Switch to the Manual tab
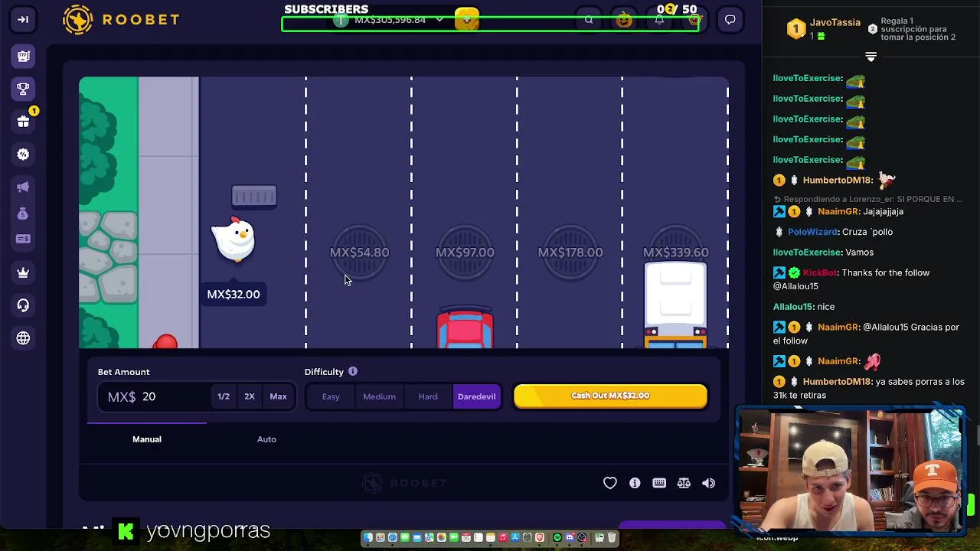 pos(147,439)
